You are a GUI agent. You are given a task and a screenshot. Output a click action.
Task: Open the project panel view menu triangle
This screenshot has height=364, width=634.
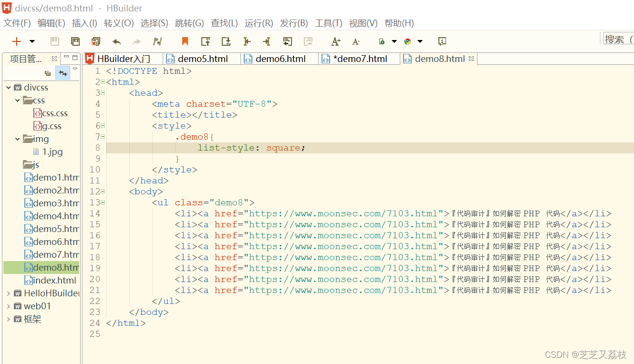[x=75, y=69]
